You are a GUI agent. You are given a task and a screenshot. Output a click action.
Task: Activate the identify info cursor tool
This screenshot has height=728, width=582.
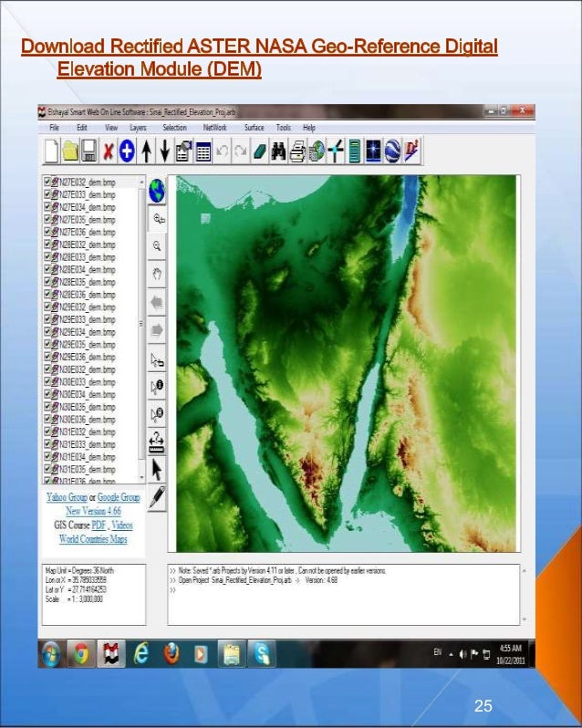(157, 387)
